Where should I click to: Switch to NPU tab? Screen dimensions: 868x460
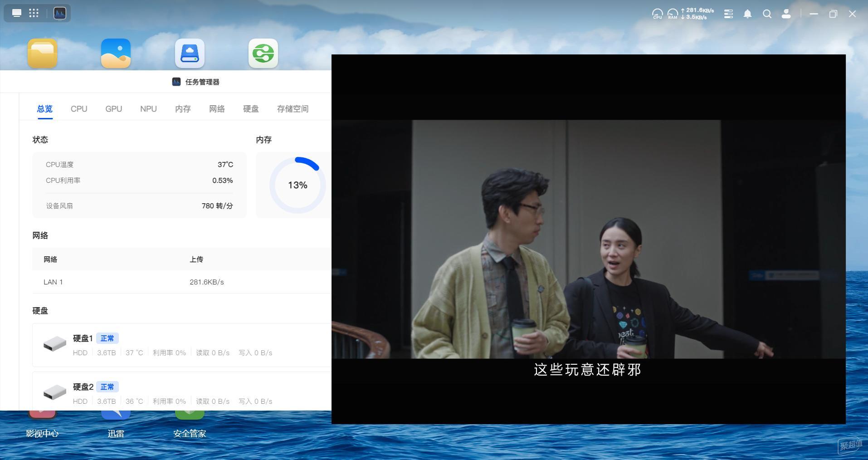point(148,109)
